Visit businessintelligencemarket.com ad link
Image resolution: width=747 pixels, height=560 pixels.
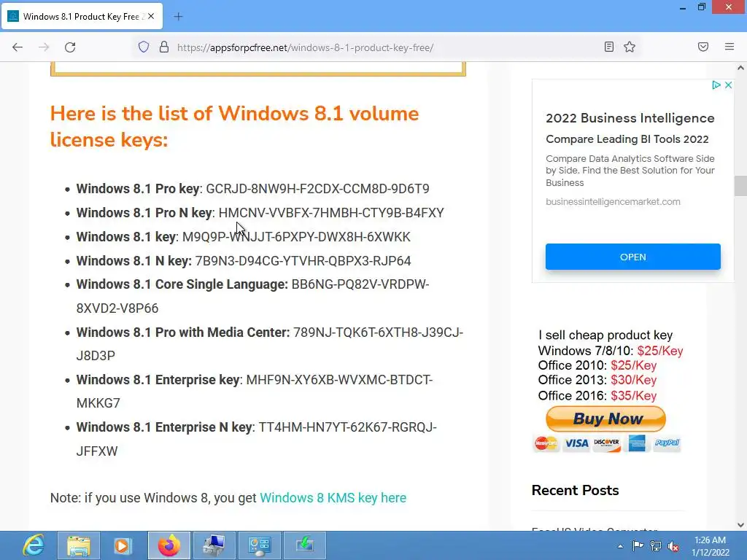click(613, 202)
